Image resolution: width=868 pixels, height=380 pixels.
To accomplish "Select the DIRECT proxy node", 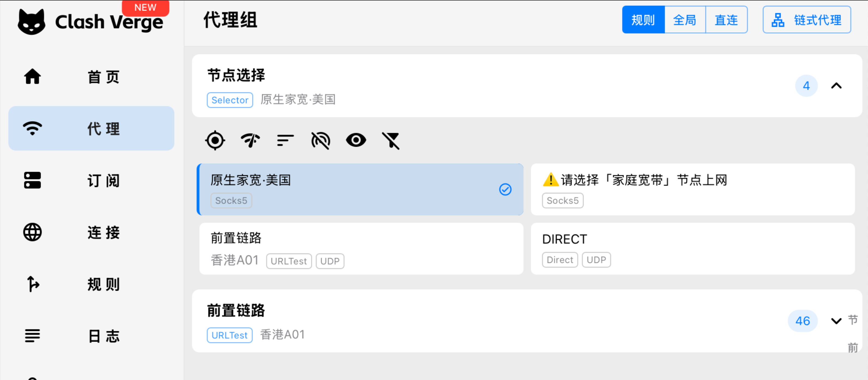I will point(693,249).
